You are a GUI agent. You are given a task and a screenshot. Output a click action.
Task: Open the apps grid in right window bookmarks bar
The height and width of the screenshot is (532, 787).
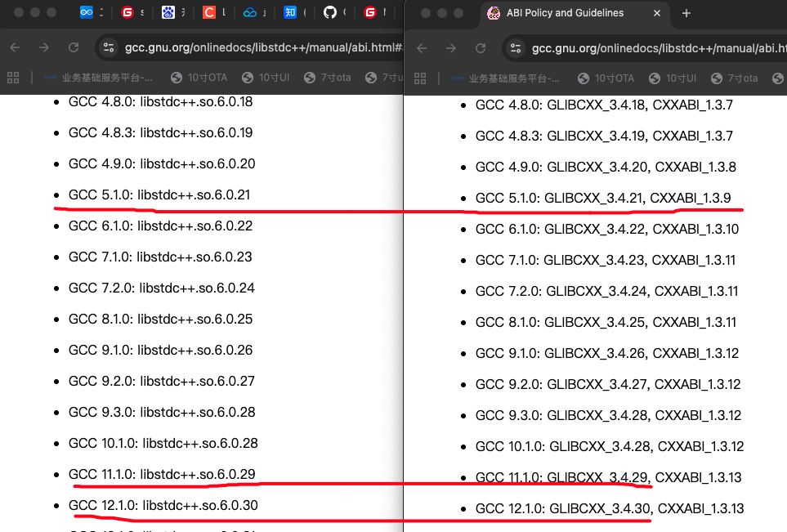pos(420,78)
